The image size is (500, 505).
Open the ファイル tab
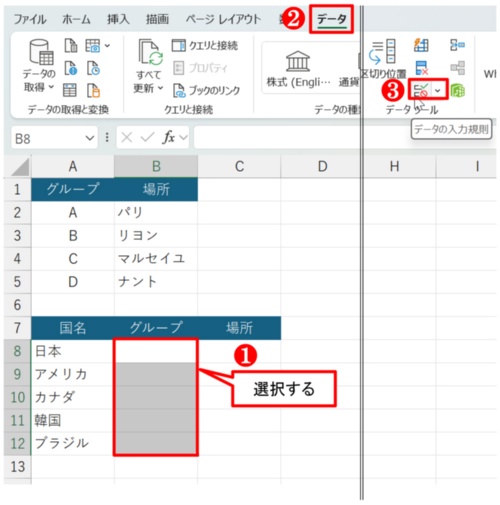[x=29, y=19]
